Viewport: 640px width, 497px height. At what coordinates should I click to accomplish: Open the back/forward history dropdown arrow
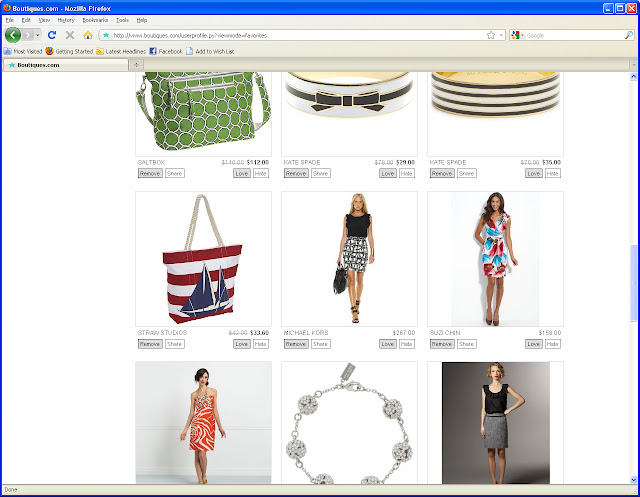click(x=38, y=35)
